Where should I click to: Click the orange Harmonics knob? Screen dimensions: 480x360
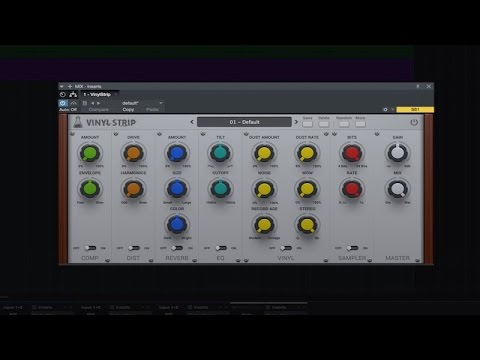coord(133,189)
